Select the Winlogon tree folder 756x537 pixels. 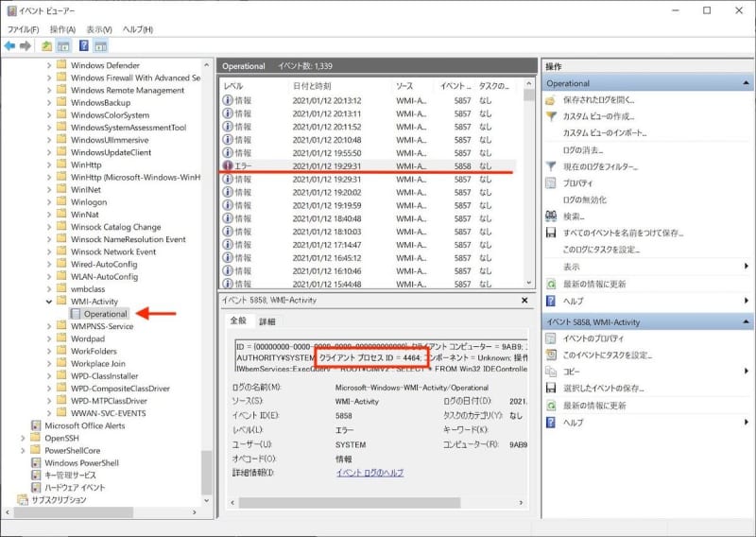89,202
